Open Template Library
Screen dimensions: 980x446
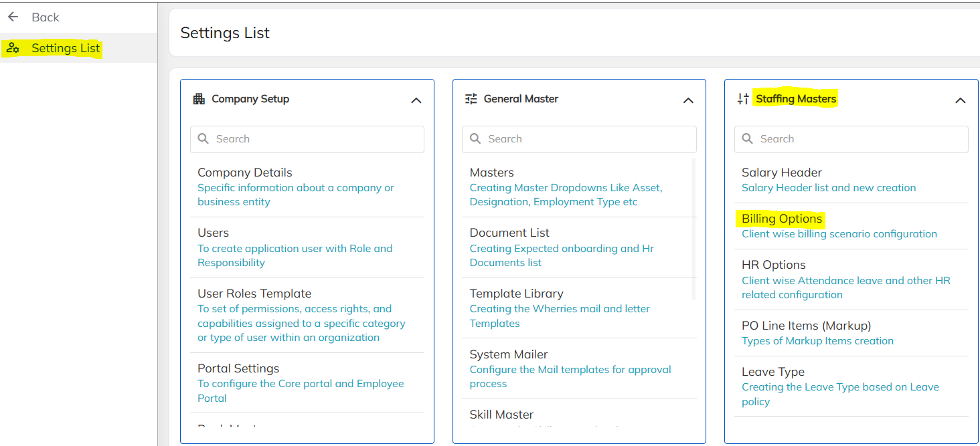pos(517,294)
